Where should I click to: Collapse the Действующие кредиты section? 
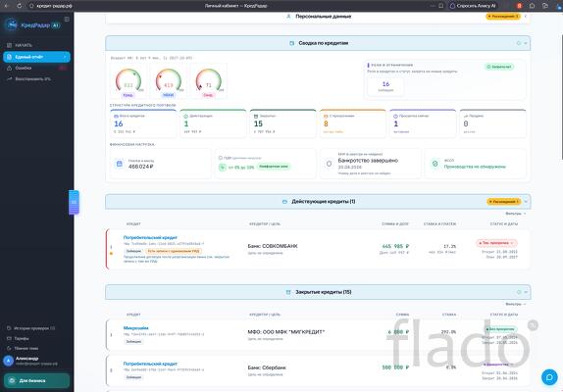pyautogui.click(x=526, y=202)
